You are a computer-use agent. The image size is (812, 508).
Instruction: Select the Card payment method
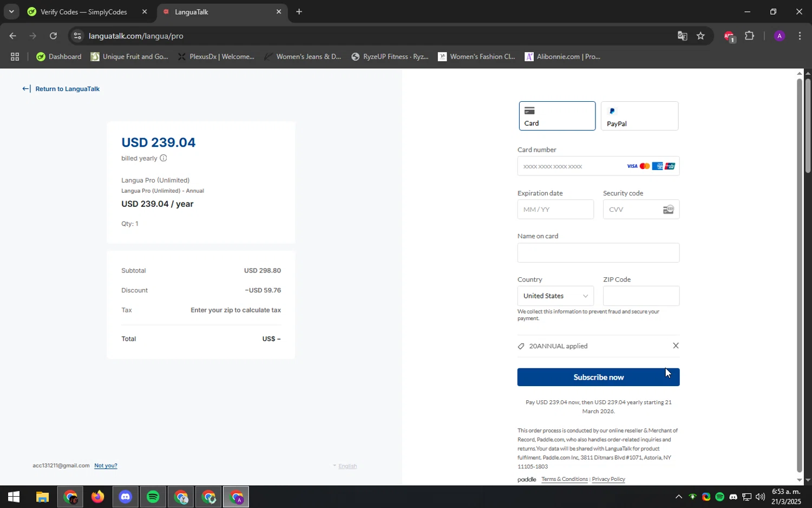[x=557, y=116]
